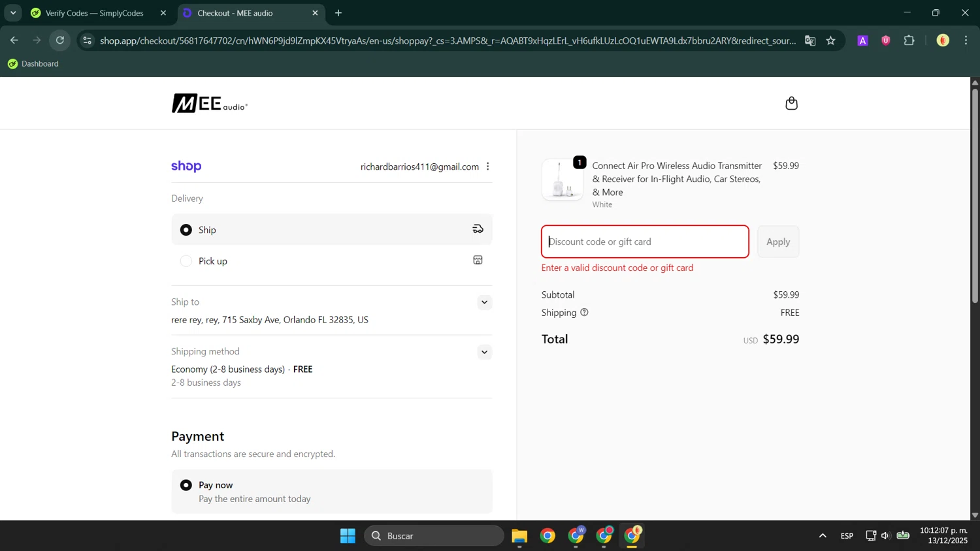980x551 pixels.
Task: Open the Extensions puzzle icon
Action: click(x=909, y=40)
